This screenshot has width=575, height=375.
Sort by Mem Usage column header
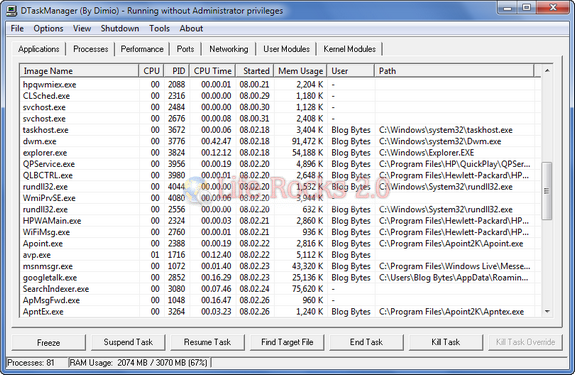(300, 71)
